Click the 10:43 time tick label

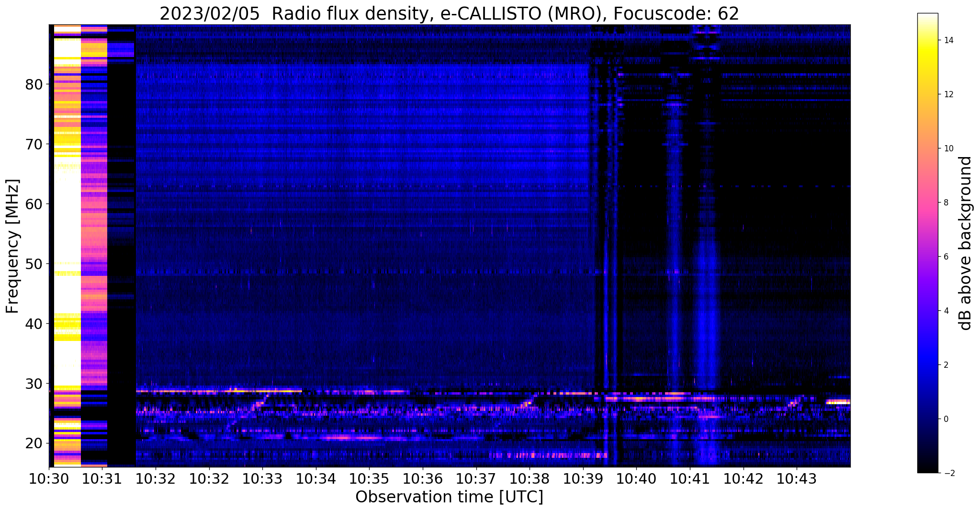[797, 478]
